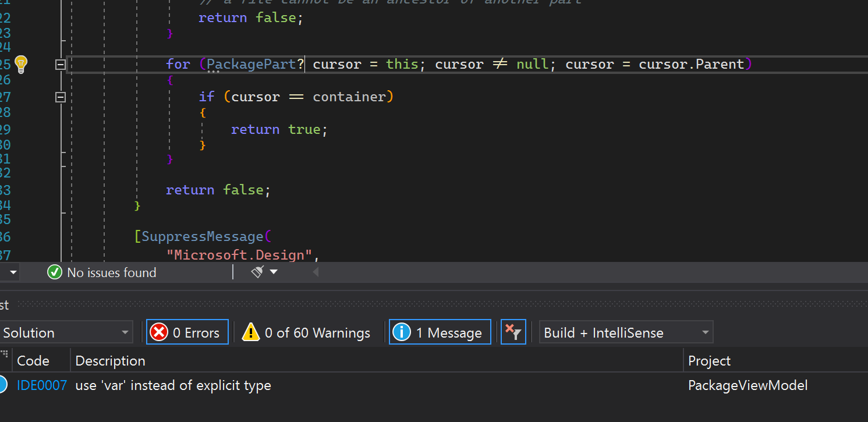Open the 'Solution' scope dropdown
Viewport: 868px width, 422px height.
click(x=66, y=332)
